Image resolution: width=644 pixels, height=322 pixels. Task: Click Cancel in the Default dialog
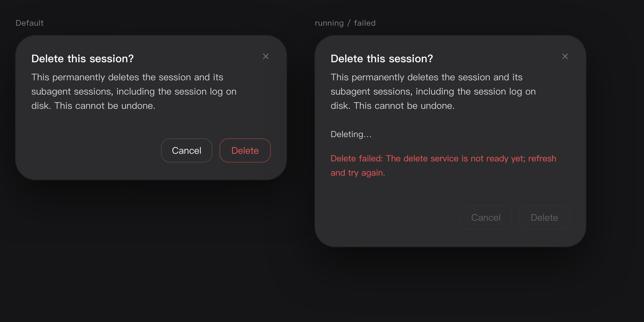coord(186,150)
